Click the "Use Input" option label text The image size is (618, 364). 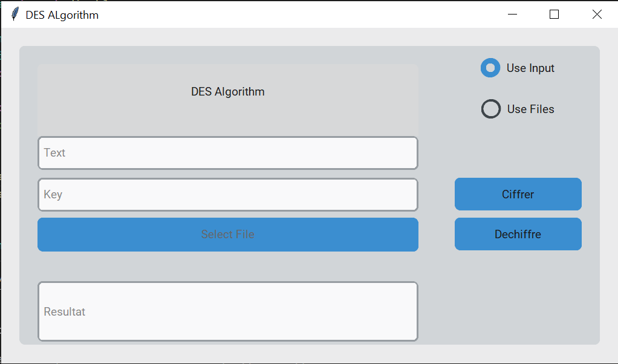[x=530, y=68]
